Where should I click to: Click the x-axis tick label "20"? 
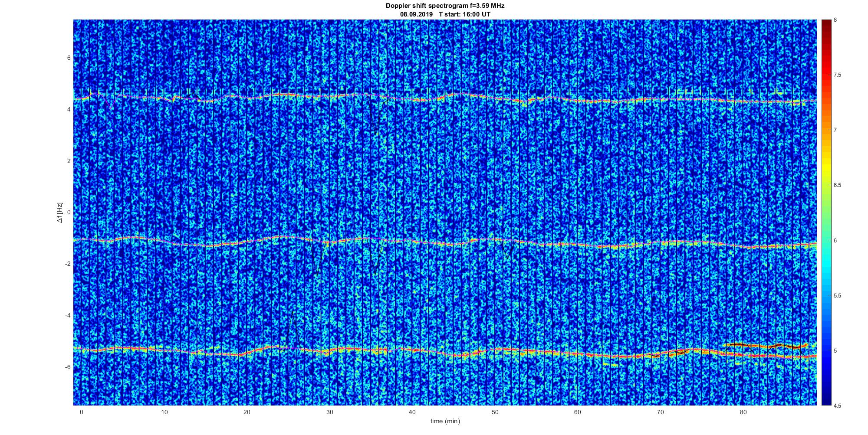click(247, 412)
